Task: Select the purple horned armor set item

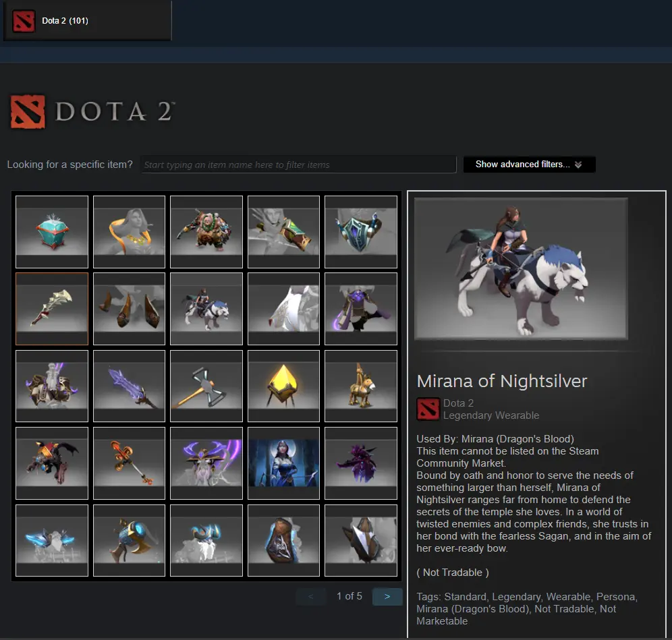Action: click(52, 386)
